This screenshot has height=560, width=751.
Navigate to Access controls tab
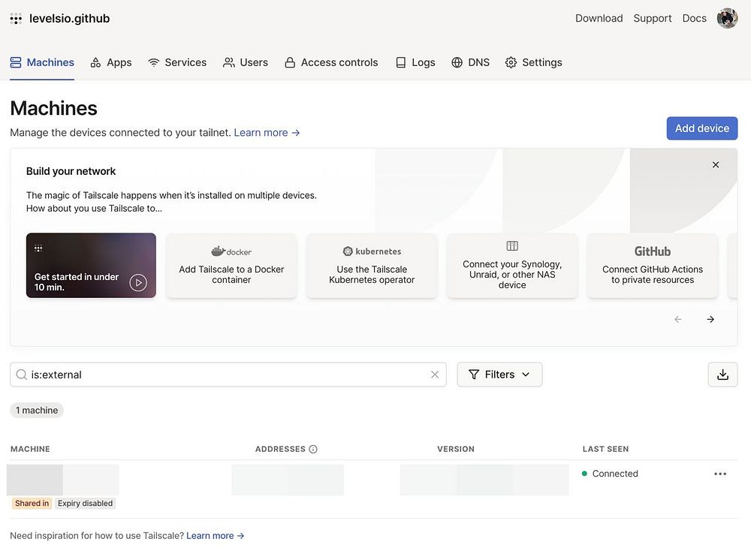[x=331, y=63]
